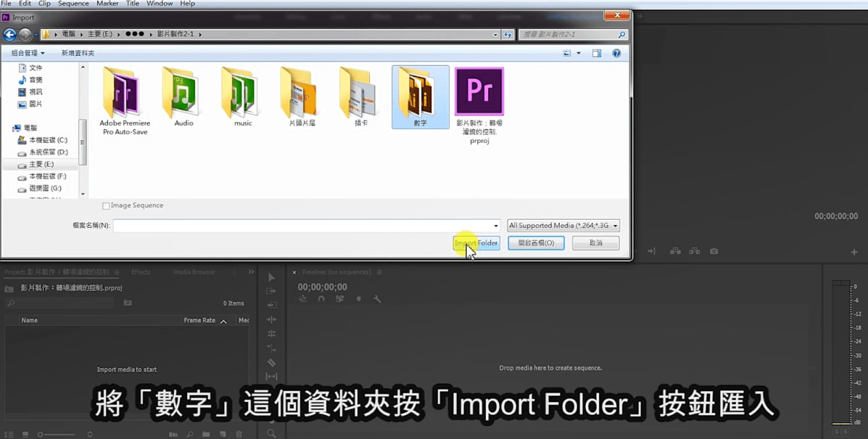Click the refresh button beside the address bar
Viewport: 868px width, 439px height.
tap(508, 34)
